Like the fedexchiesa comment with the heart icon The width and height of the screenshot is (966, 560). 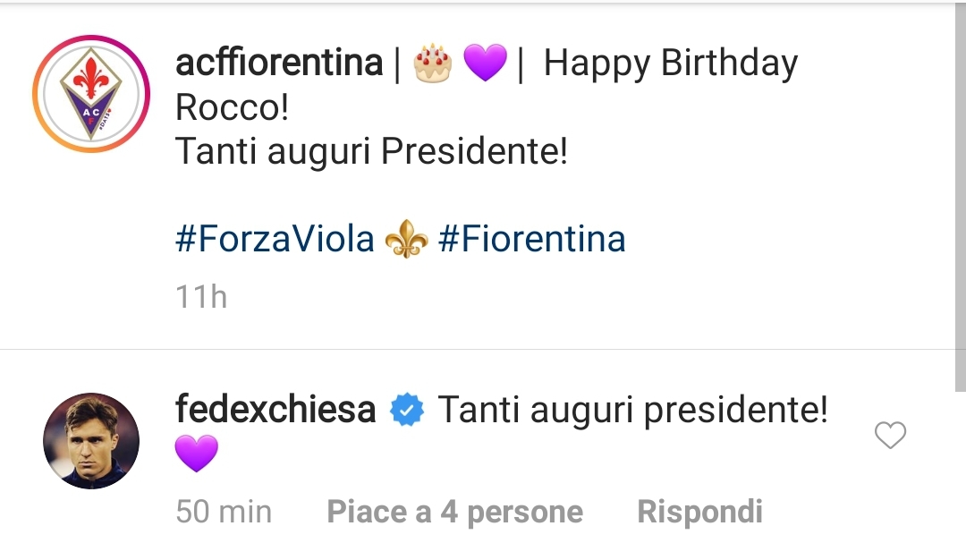tap(890, 436)
